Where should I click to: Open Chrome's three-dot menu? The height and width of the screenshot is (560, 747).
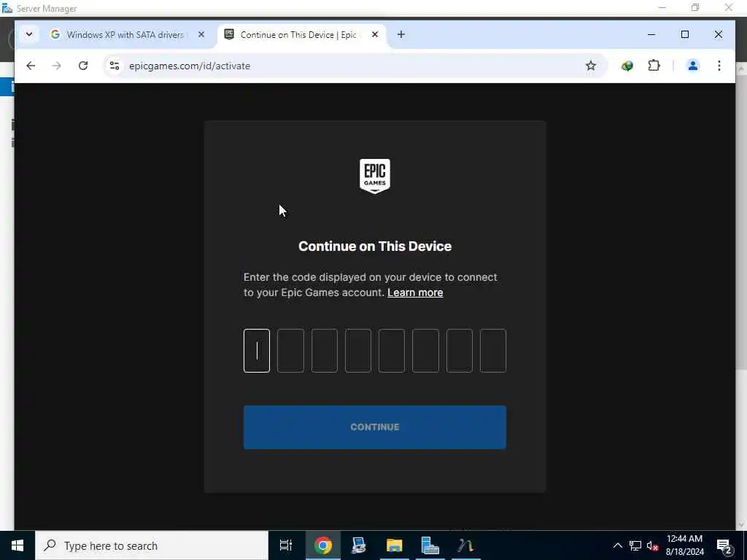[719, 66]
